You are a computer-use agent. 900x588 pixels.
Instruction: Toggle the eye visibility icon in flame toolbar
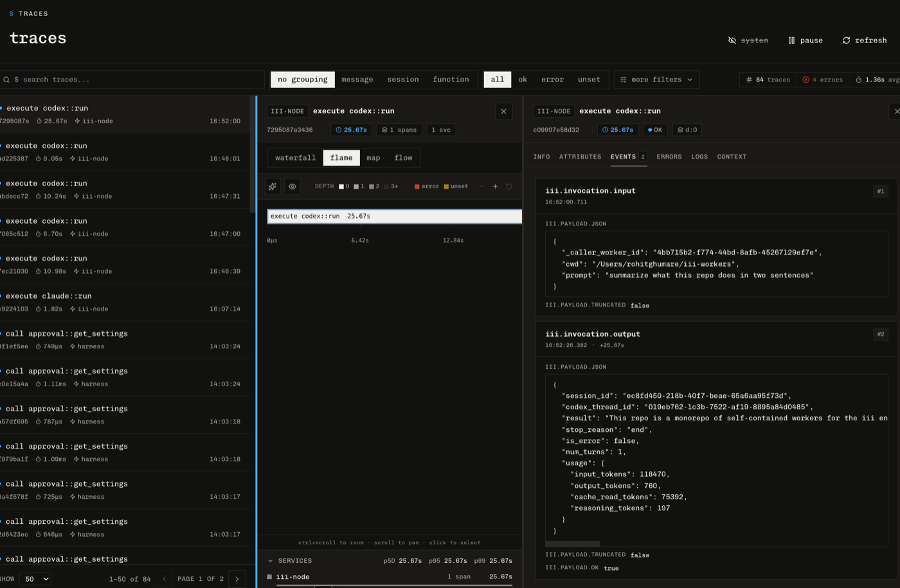point(292,186)
